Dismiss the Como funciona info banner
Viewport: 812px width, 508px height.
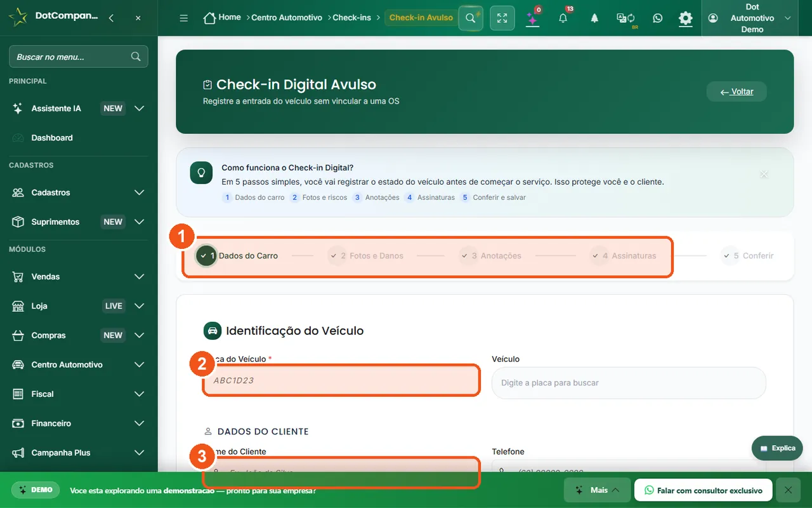[x=764, y=173]
